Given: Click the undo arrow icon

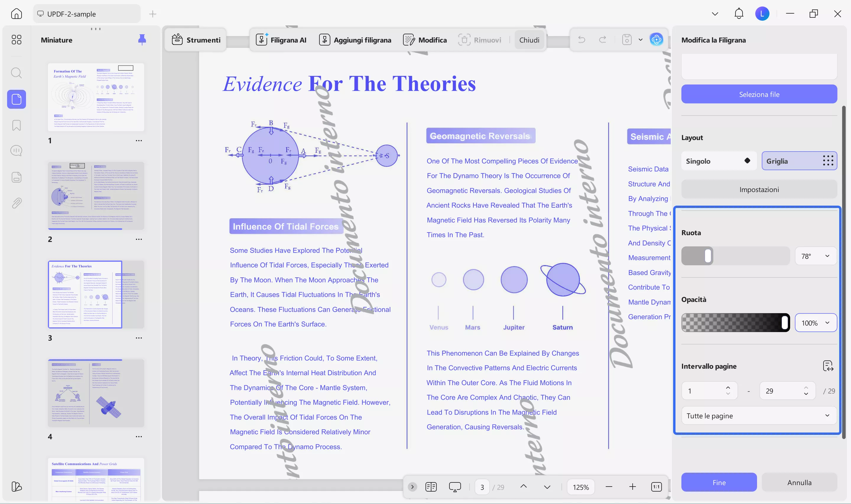Looking at the screenshot, I should [x=582, y=39].
